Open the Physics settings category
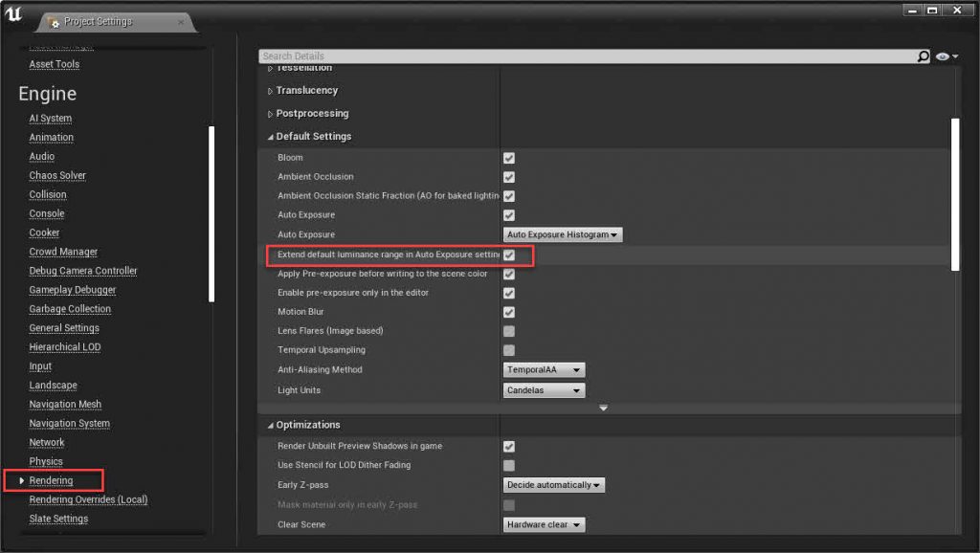The width and height of the screenshot is (980, 553). coord(46,461)
